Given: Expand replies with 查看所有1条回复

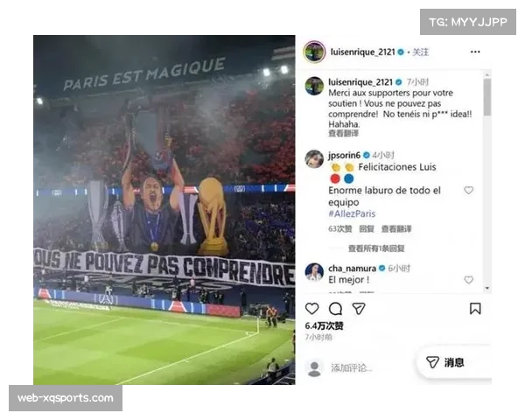Looking at the screenshot, I should pos(376,248).
